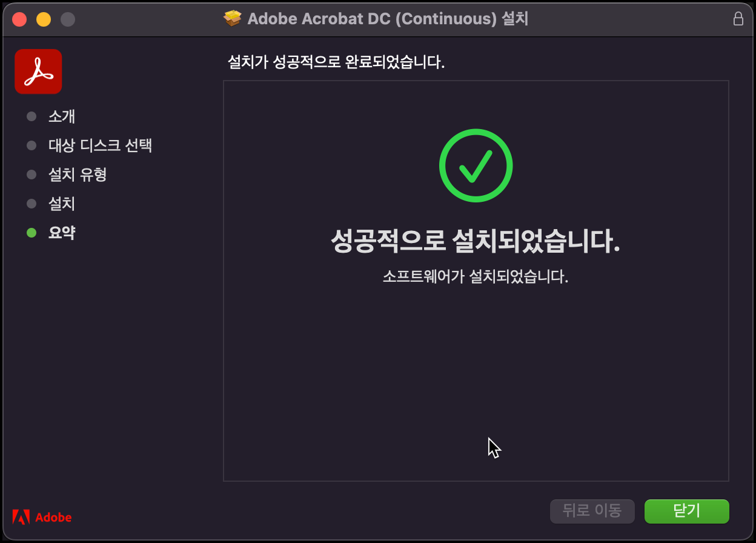Click the installer package icon in the title bar
Viewport: 756px width, 543px height.
point(233,18)
